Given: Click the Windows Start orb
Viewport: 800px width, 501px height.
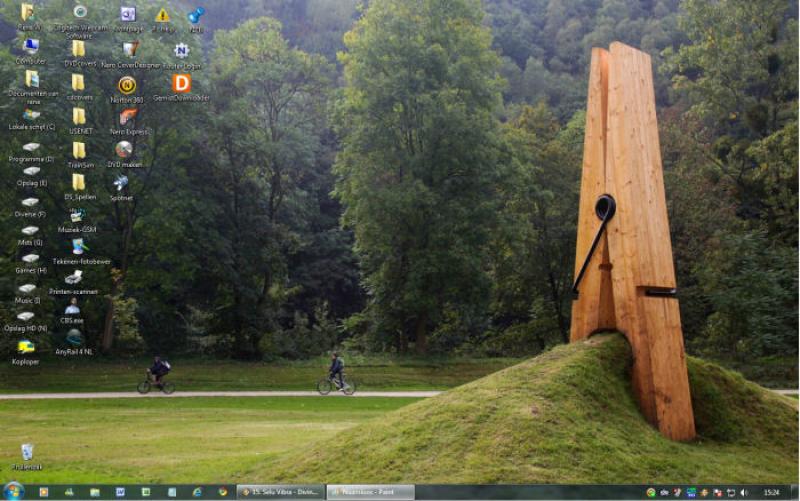Looking at the screenshot, I should pyautogui.click(x=13, y=492).
